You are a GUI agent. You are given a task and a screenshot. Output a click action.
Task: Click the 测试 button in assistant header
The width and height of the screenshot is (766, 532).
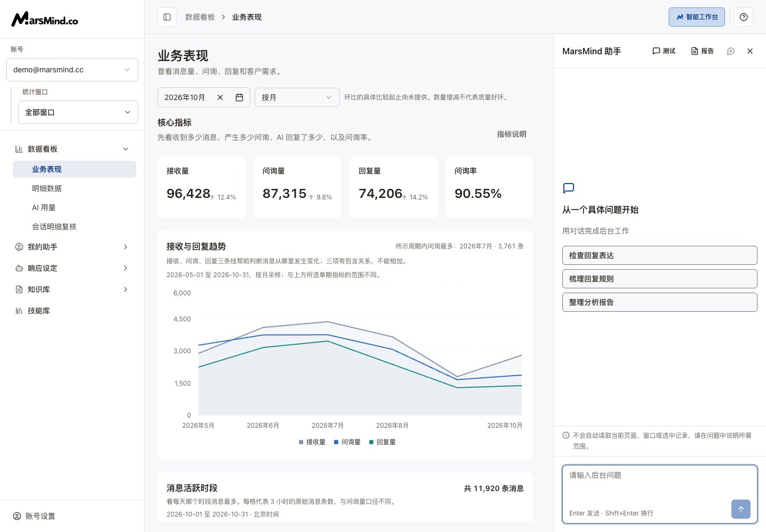664,51
